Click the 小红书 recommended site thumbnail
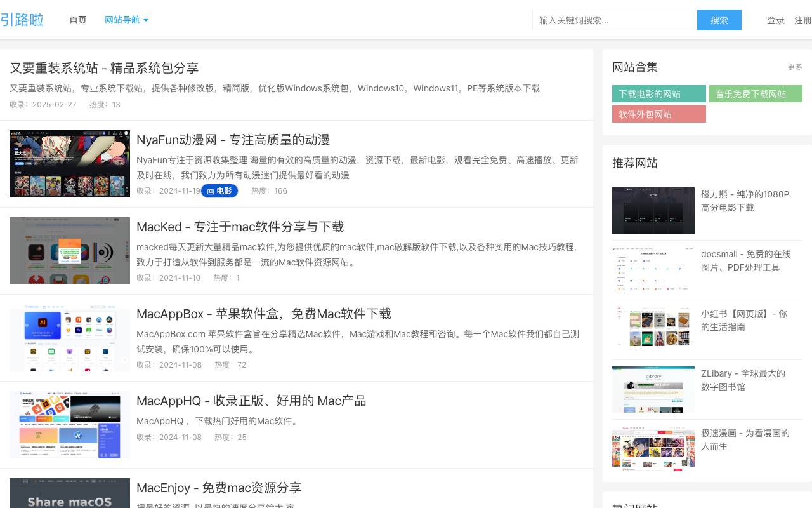The image size is (812, 508). click(653, 330)
